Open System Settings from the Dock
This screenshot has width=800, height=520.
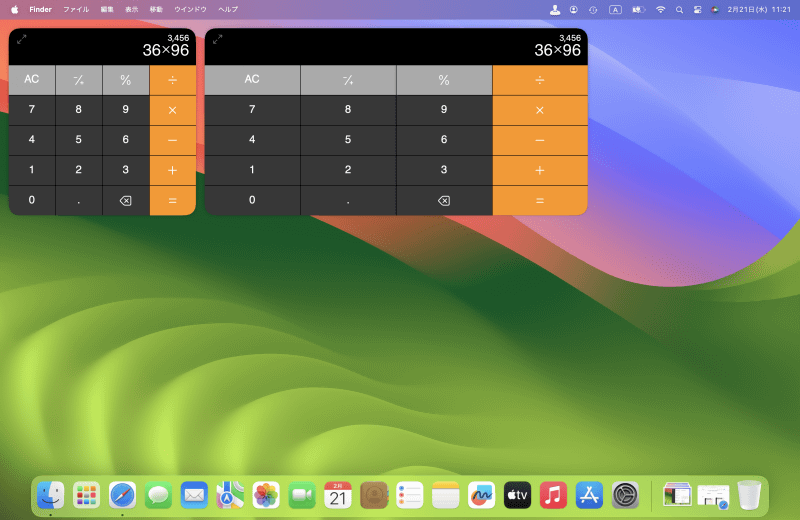click(625, 495)
